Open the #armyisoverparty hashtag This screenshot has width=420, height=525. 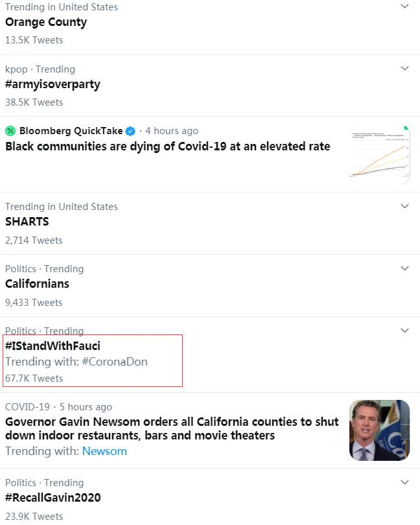click(x=52, y=84)
